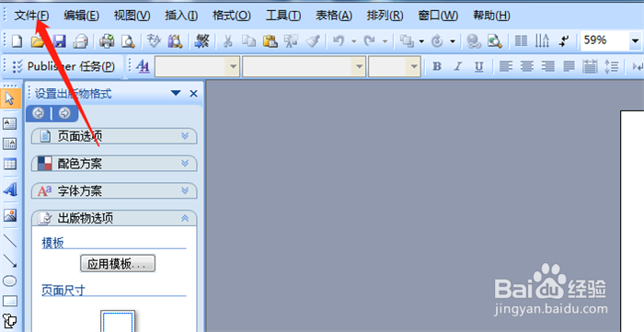Open the 视图(V) menu

(x=132, y=16)
